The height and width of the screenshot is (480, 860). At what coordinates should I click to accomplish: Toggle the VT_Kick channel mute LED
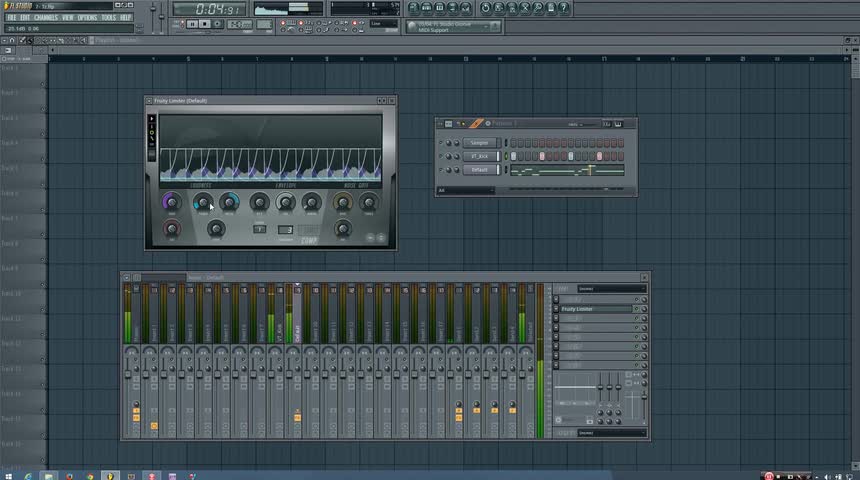(440, 156)
